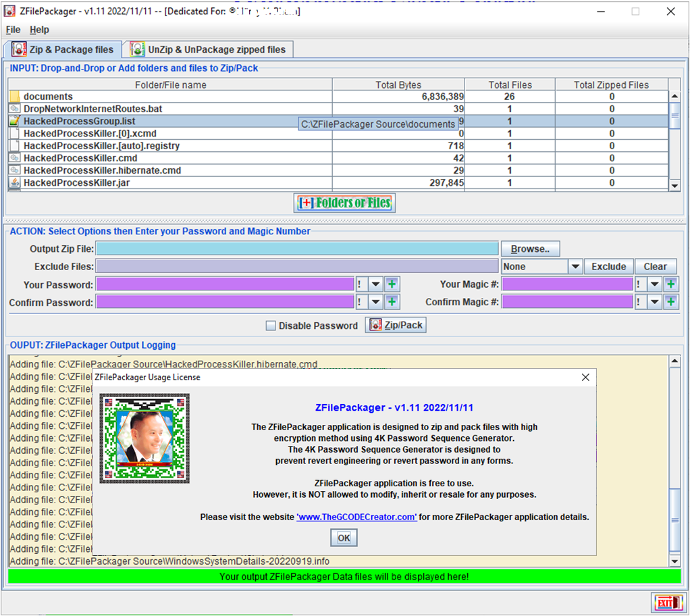Image resolution: width=690 pixels, height=616 pixels.
Task: Click the Zip/Pack button
Action: (396, 325)
